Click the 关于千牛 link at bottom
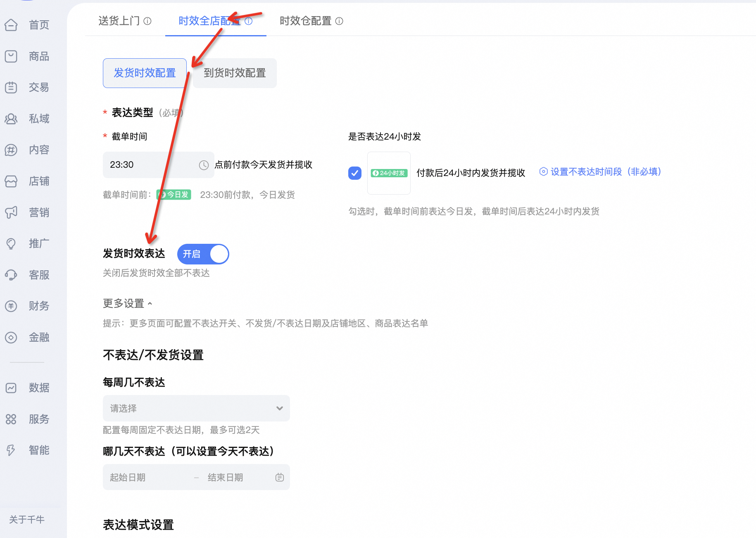The image size is (756, 538). click(27, 519)
